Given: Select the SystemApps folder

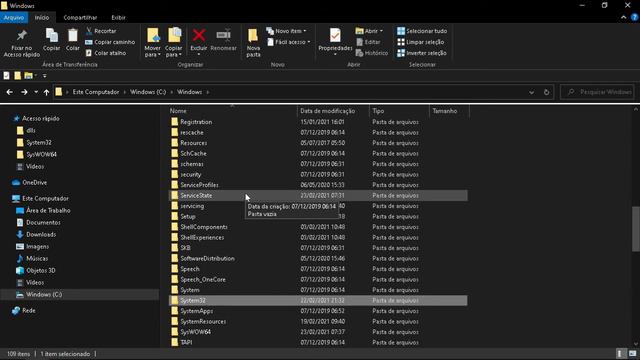Looking at the screenshot, I should point(318,311).
